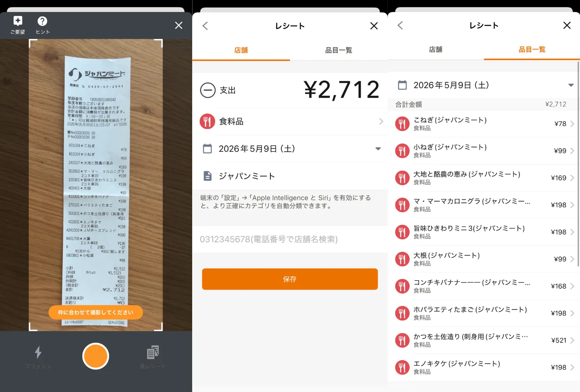
Task: Tap category icon for 大根 item
Action: (x=402, y=259)
